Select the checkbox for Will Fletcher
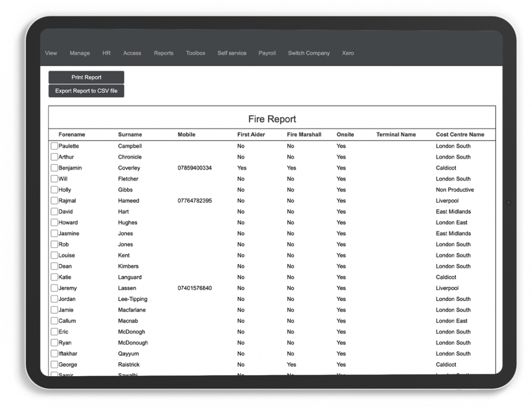The image size is (532, 414). [54, 179]
